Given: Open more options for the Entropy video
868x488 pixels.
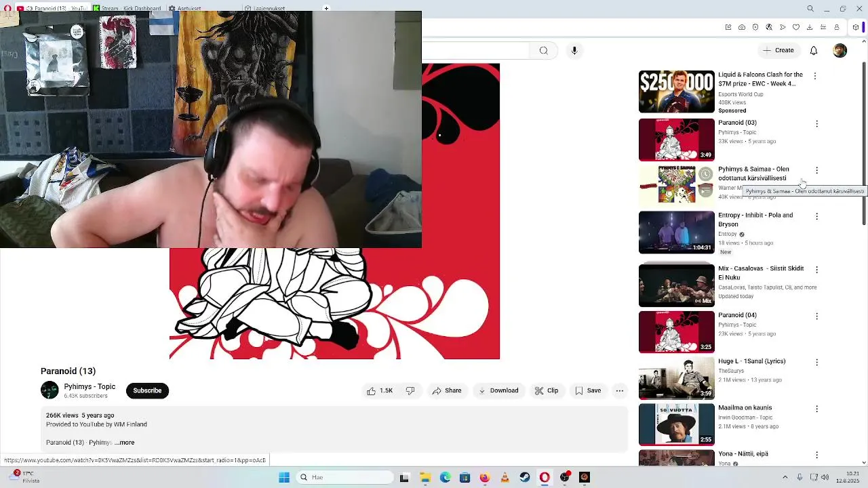Looking at the screenshot, I should (x=816, y=216).
